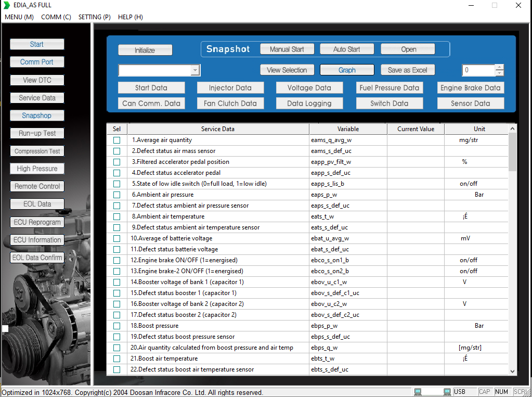Viewport: 532px width, 397px height.
Task: Select 18.Boost pressure checkbox
Action: click(x=116, y=326)
